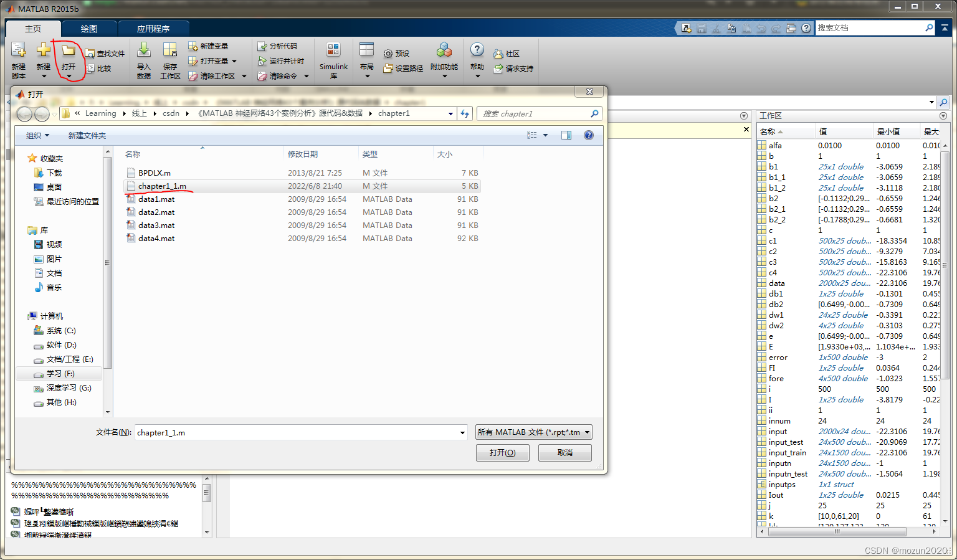
Task: Click workspace variable alfa
Action: 775,145
